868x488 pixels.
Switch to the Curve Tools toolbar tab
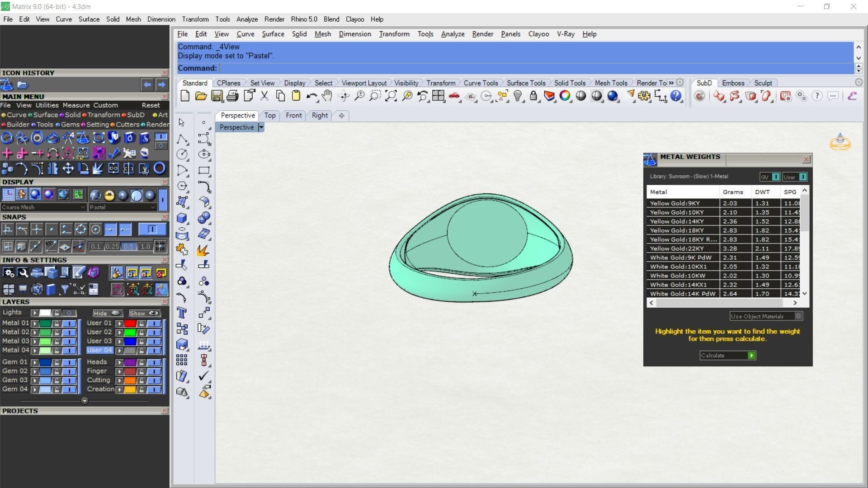coord(481,83)
